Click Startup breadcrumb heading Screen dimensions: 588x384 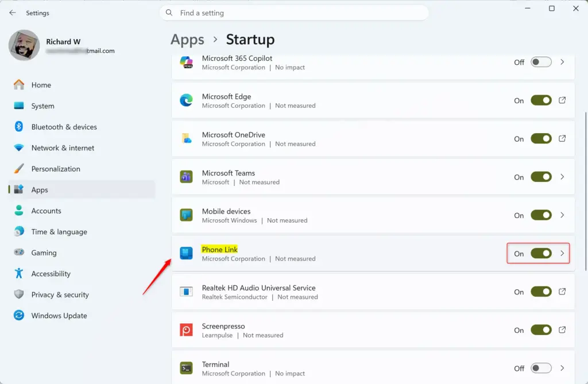pos(250,40)
